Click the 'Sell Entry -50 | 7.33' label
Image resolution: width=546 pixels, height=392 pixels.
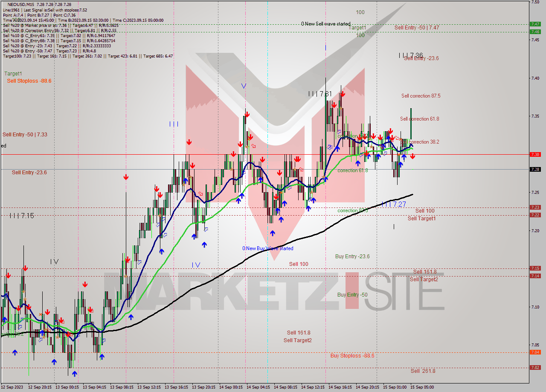pyautogui.click(x=25, y=134)
